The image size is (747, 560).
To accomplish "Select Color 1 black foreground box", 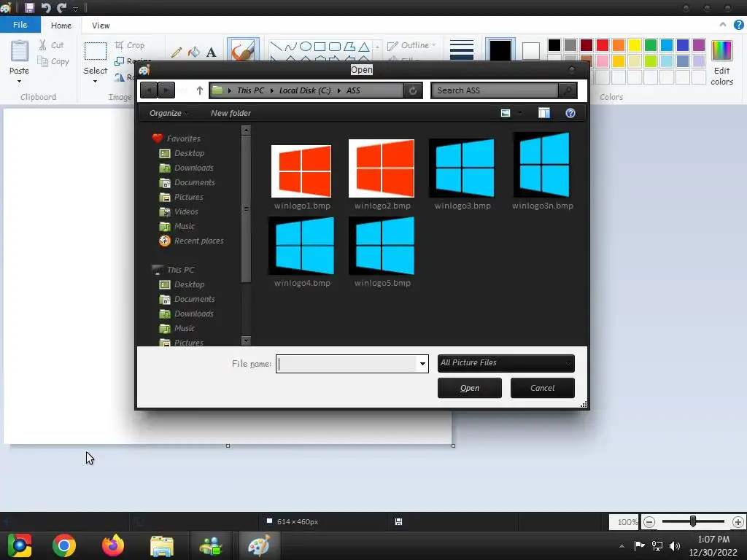I will (x=500, y=50).
